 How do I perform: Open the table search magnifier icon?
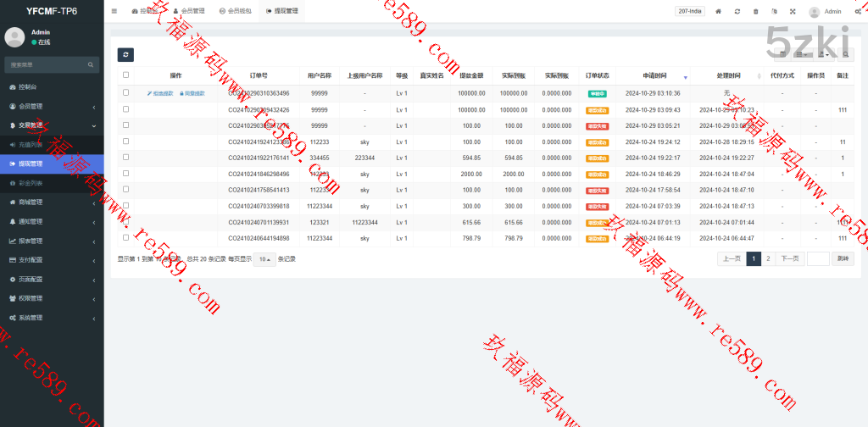[x=846, y=55]
